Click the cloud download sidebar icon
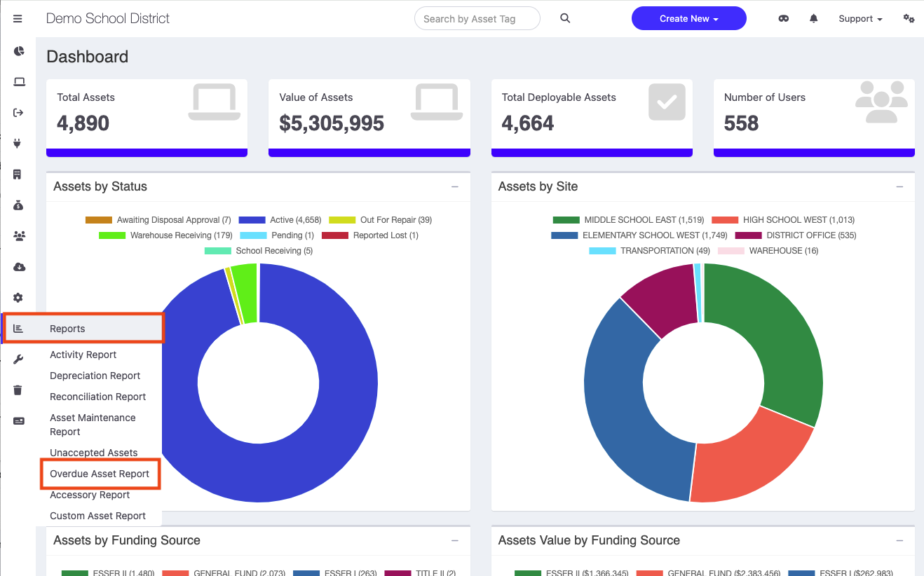Image resolution: width=924 pixels, height=576 pixels. 19,267
